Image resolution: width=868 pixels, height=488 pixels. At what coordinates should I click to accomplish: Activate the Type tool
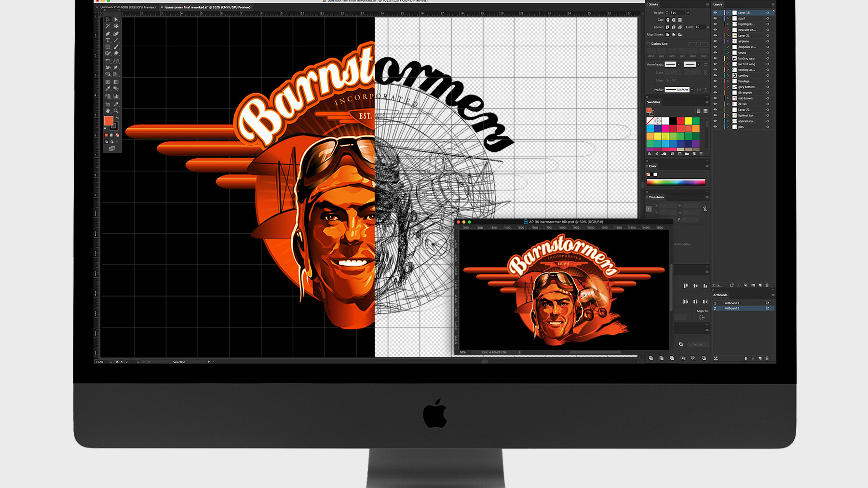click(108, 41)
